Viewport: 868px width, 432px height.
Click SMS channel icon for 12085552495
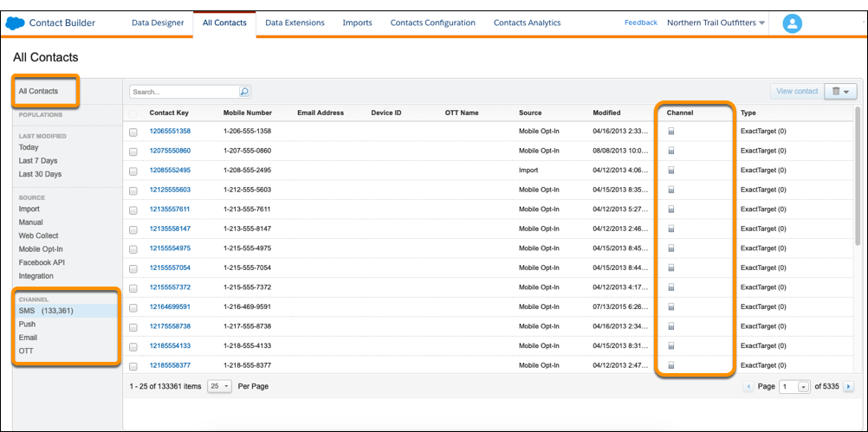tap(671, 171)
